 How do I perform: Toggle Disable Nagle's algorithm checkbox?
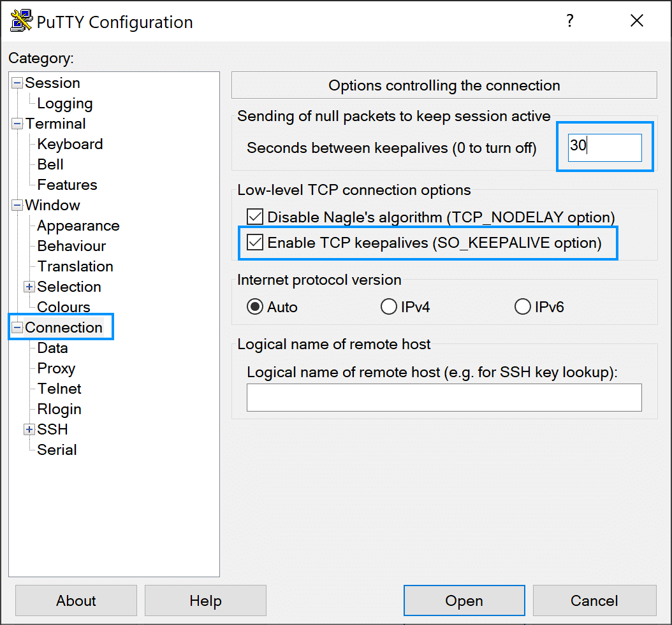[256, 217]
